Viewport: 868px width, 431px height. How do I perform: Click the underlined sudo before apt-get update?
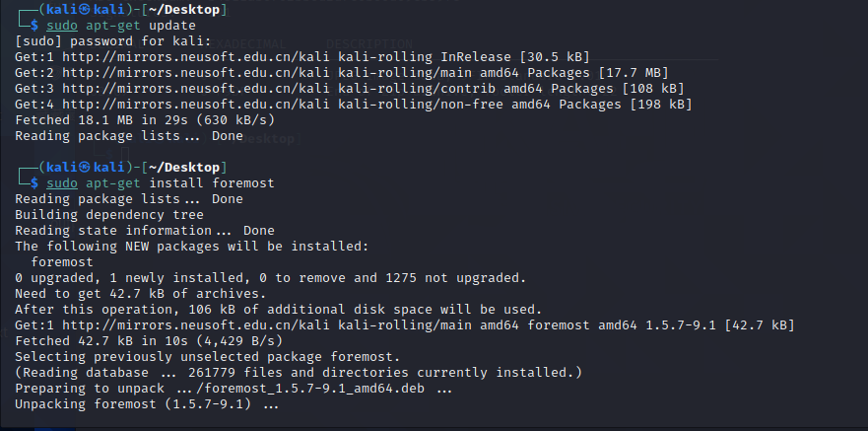coord(62,26)
